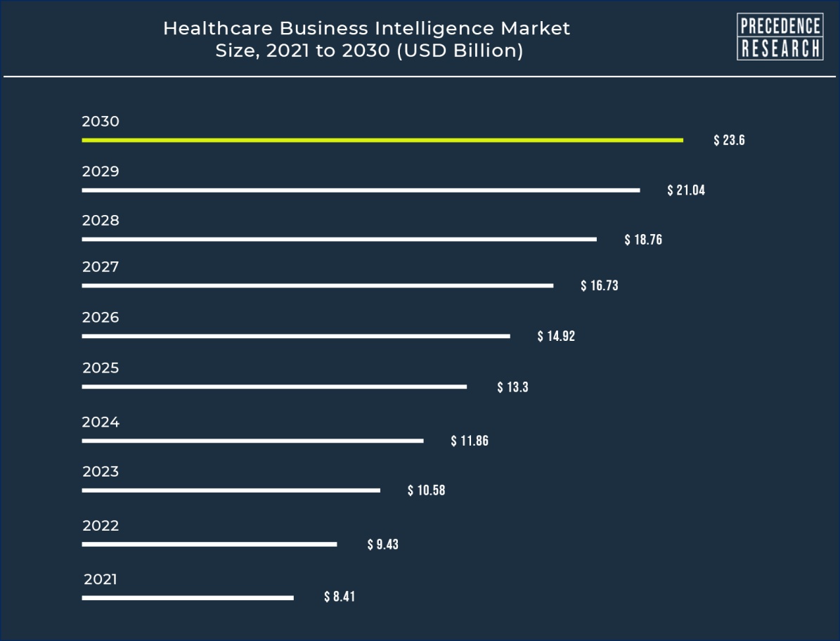Select the highlighted yellow 2030 bar
Screen dimensions: 840x641
pyautogui.click(x=382, y=140)
